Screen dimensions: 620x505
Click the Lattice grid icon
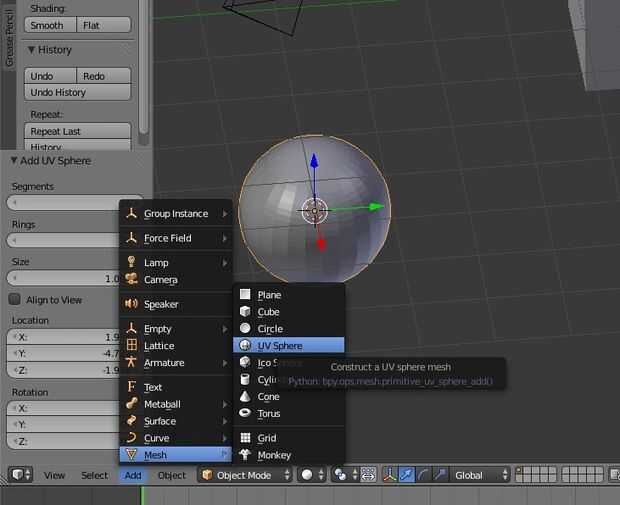point(132,345)
